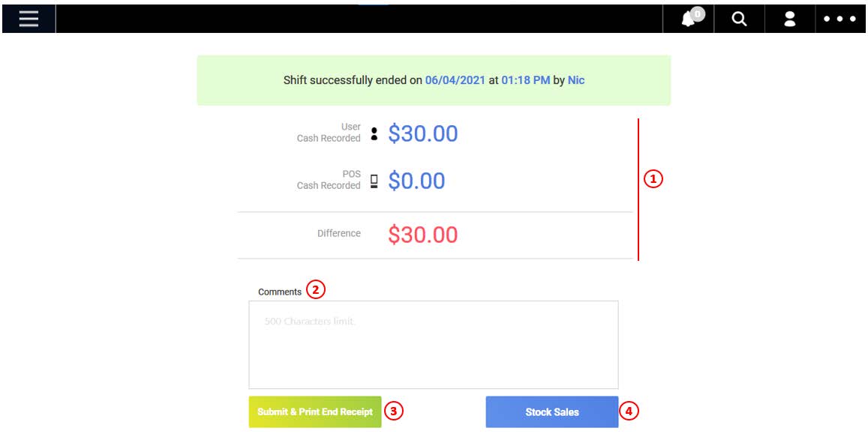Click the user name Nic
Image resolution: width=868 pixels, height=434 pixels.
pos(576,80)
